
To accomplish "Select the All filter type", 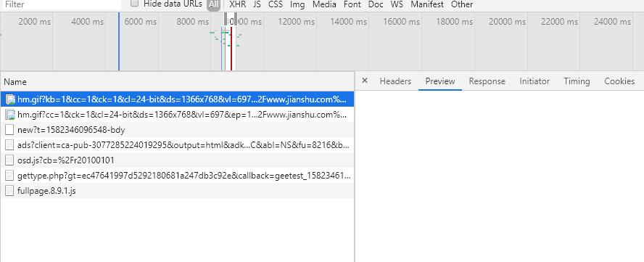I will pos(213,4).
